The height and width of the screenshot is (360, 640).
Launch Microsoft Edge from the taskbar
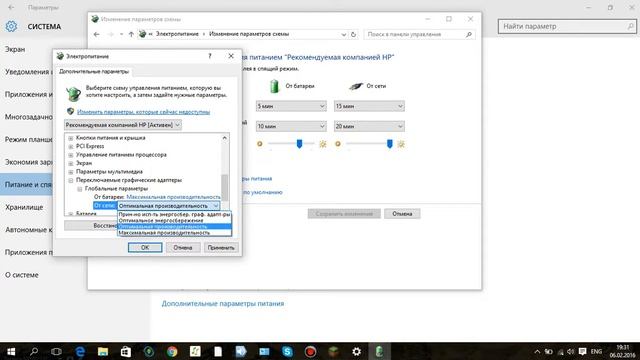pyautogui.click(x=80, y=351)
